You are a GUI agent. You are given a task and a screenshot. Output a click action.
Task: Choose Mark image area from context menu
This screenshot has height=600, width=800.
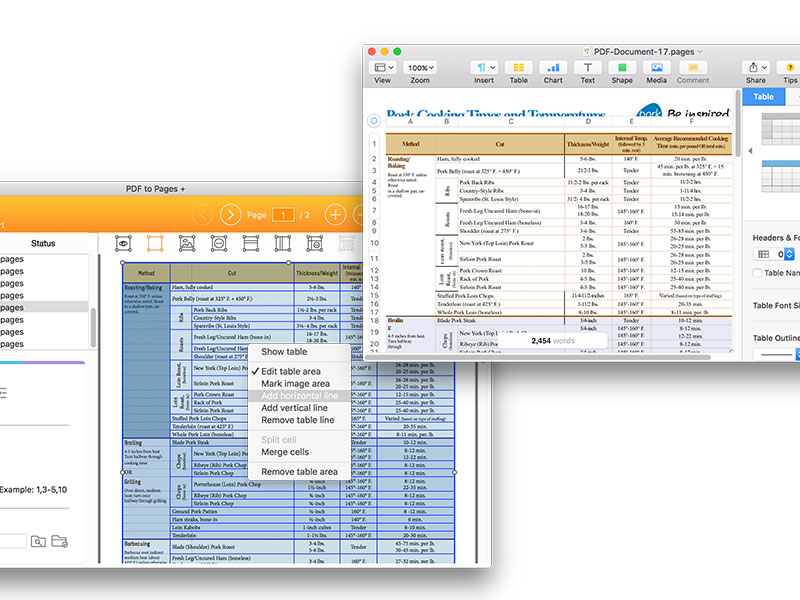coord(295,384)
